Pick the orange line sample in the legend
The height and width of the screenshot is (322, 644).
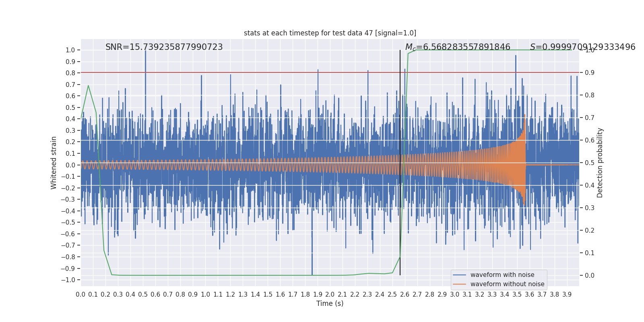pyautogui.click(x=459, y=284)
